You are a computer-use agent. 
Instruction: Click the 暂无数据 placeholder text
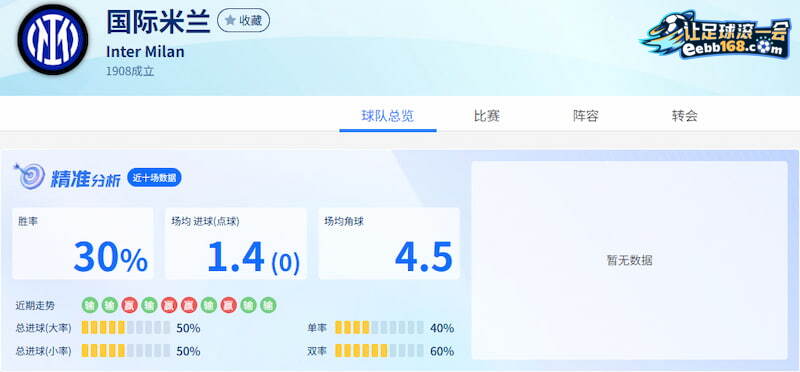point(630,260)
